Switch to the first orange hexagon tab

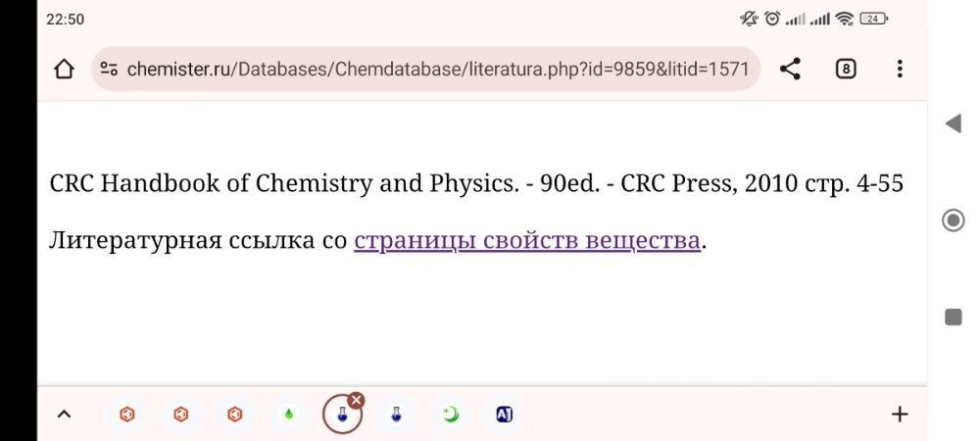(x=127, y=415)
